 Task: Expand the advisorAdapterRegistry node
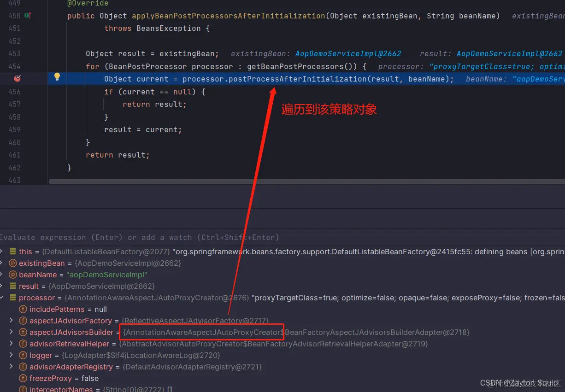(x=12, y=367)
